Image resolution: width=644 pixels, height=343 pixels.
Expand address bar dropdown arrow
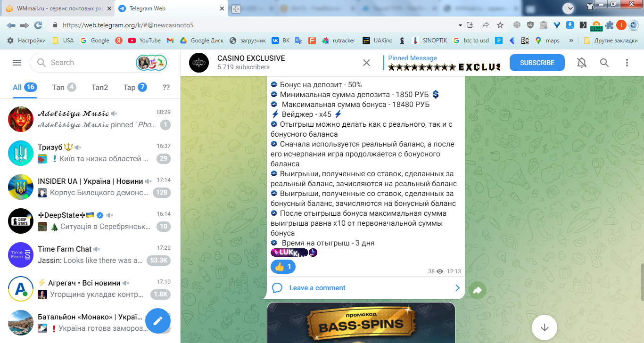460,25
